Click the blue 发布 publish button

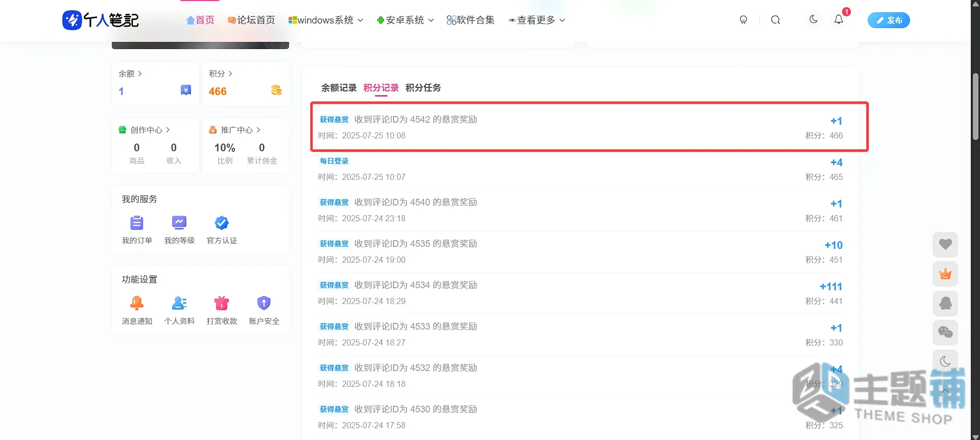[889, 20]
